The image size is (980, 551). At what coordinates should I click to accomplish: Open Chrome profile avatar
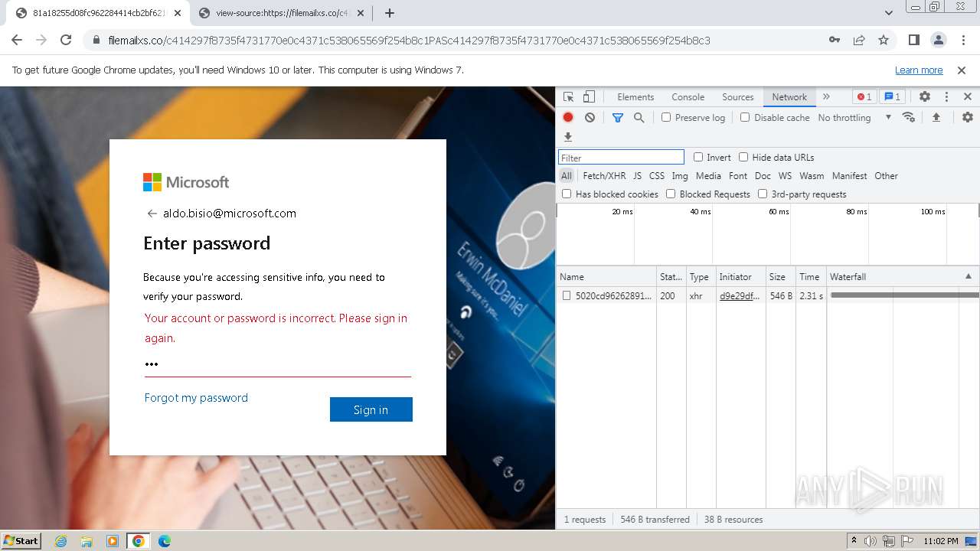pyautogui.click(x=938, y=40)
